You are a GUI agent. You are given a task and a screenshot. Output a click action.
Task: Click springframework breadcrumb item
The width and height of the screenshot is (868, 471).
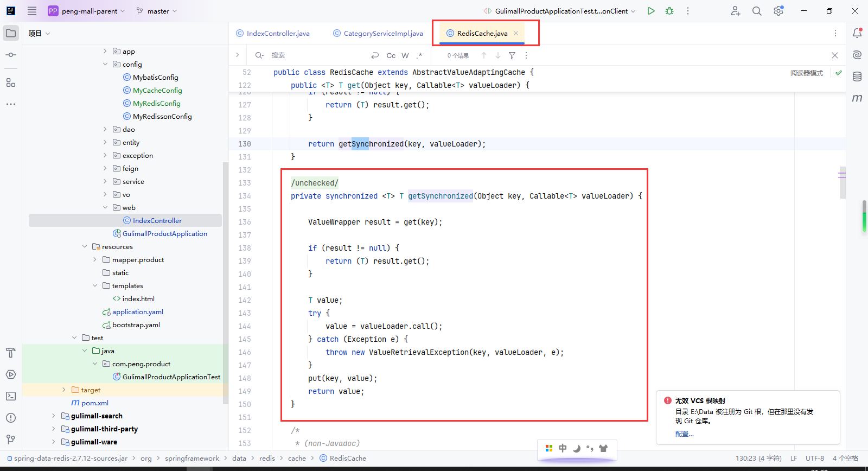[x=192, y=458]
